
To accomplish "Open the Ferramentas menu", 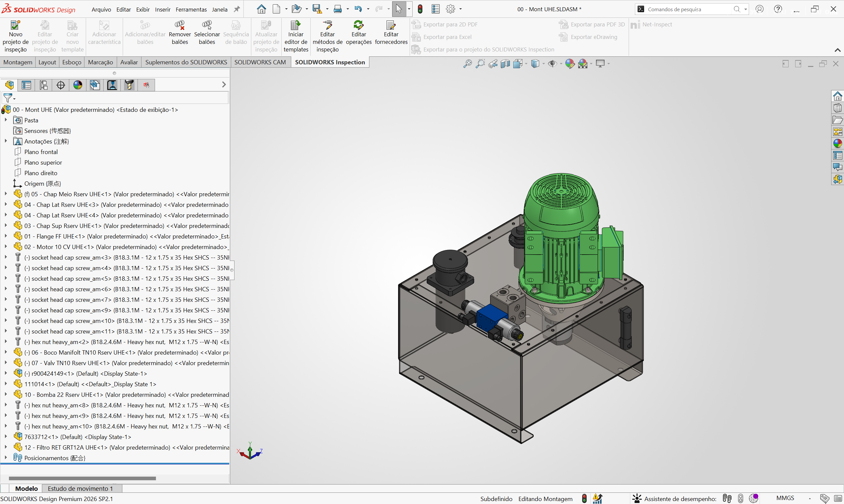I will [x=191, y=10].
